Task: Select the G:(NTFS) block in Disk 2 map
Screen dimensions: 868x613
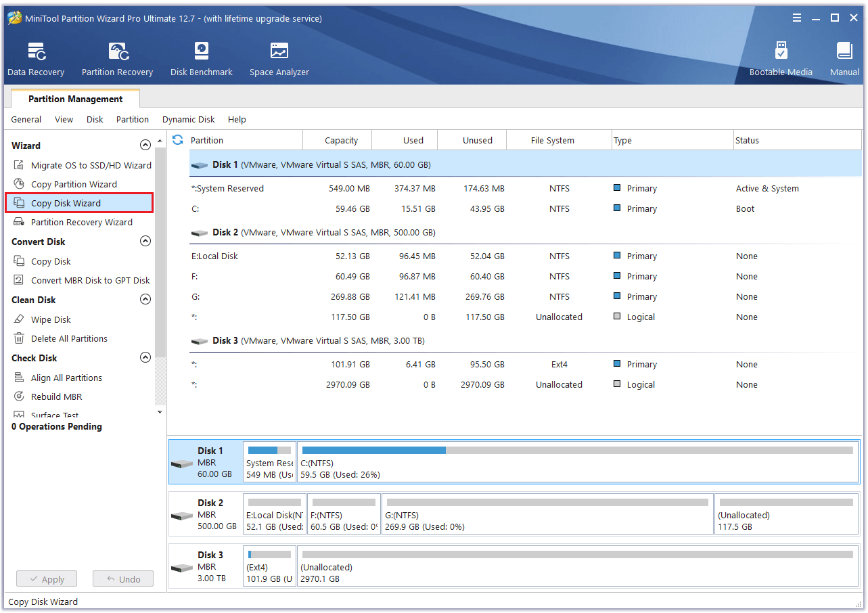Action: point(547,514)
